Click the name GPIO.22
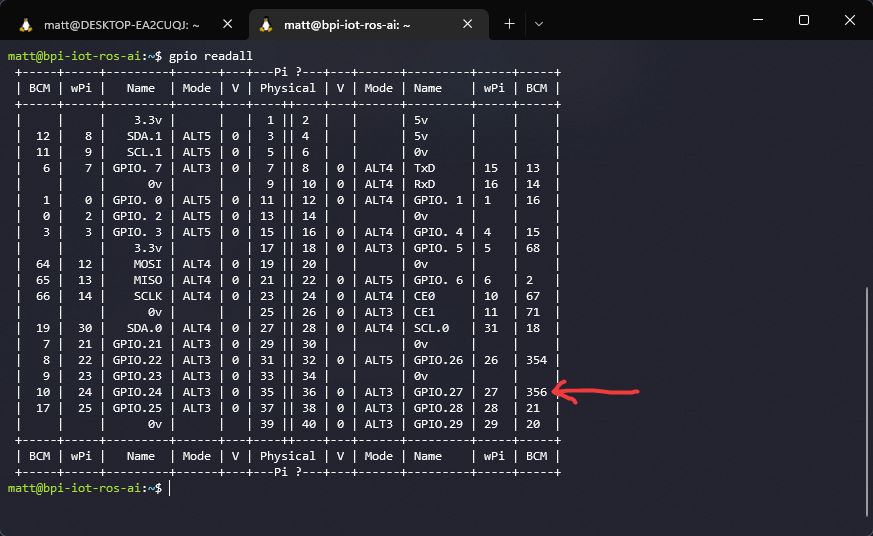This screenshot has height=536, width=873. click(x=137, y=360)
